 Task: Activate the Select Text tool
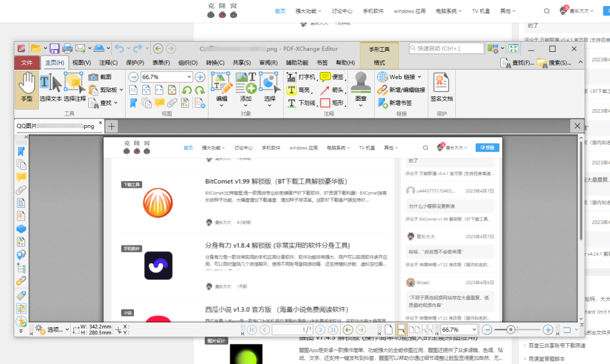point(51,88)
